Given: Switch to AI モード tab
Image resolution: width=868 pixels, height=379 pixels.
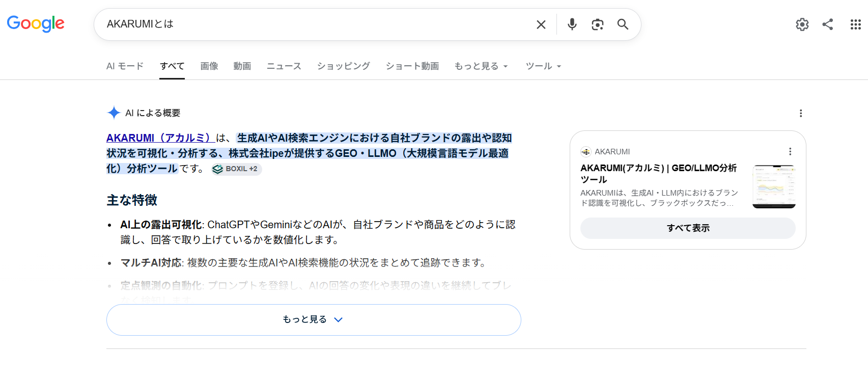Looking at the screenshot, I should coord(125,66).
